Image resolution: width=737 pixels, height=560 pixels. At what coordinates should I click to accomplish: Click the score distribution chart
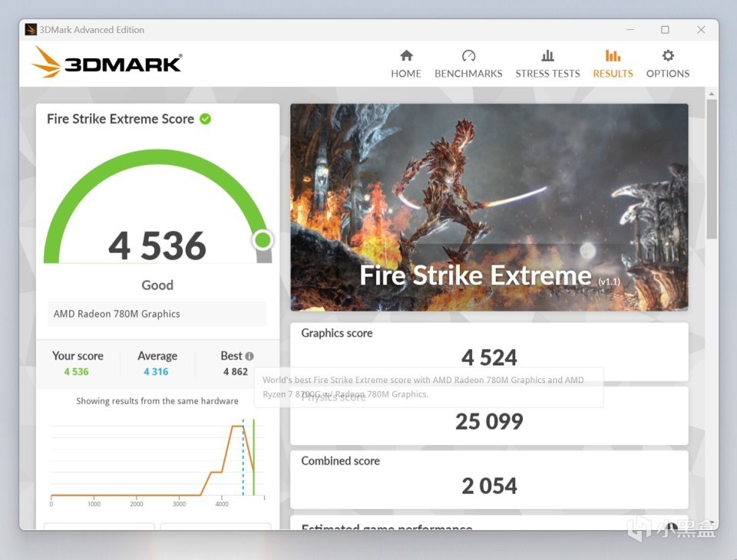[157, 462]
